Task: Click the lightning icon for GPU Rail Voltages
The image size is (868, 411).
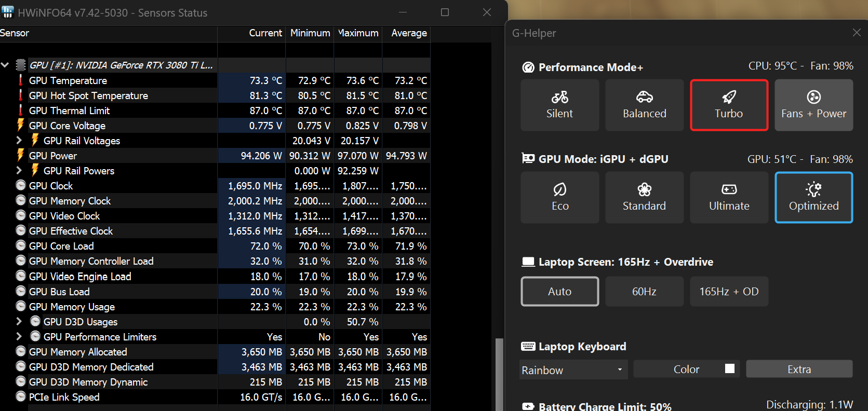Action: (x=35, y=140)
